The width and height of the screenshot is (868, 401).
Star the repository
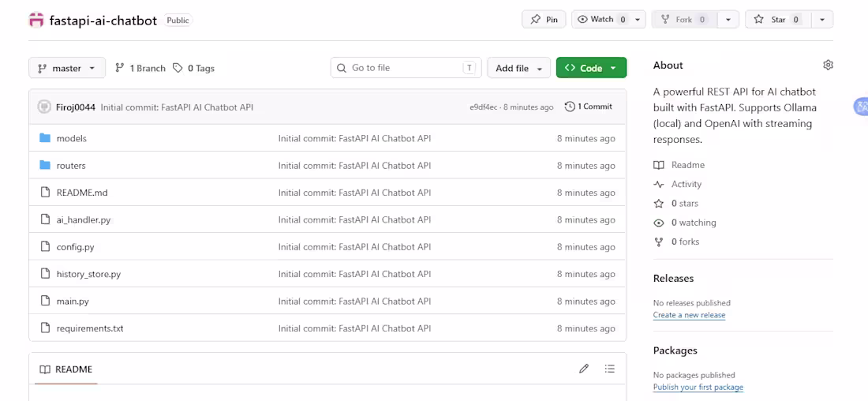tap(778, 20)
